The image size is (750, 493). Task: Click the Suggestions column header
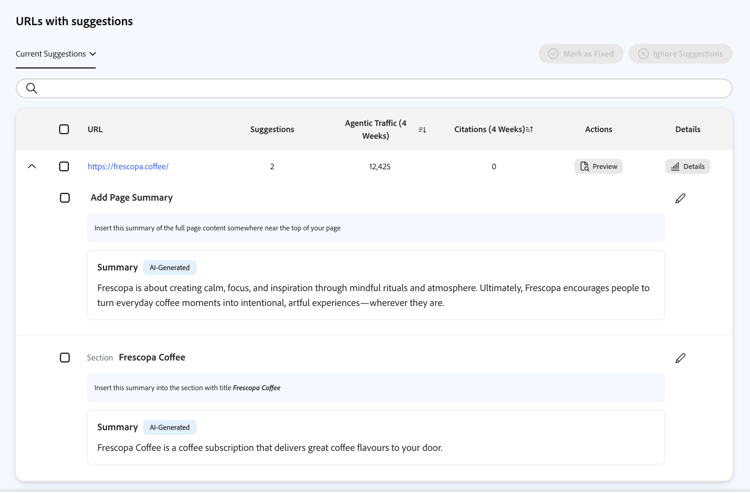click(x=272, y=129)
